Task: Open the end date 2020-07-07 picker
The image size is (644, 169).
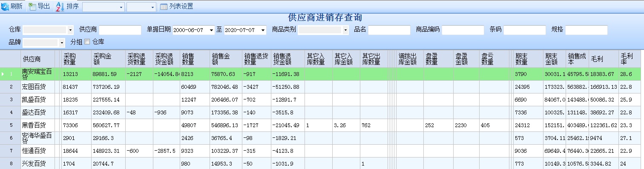Action: coord(263,30)
